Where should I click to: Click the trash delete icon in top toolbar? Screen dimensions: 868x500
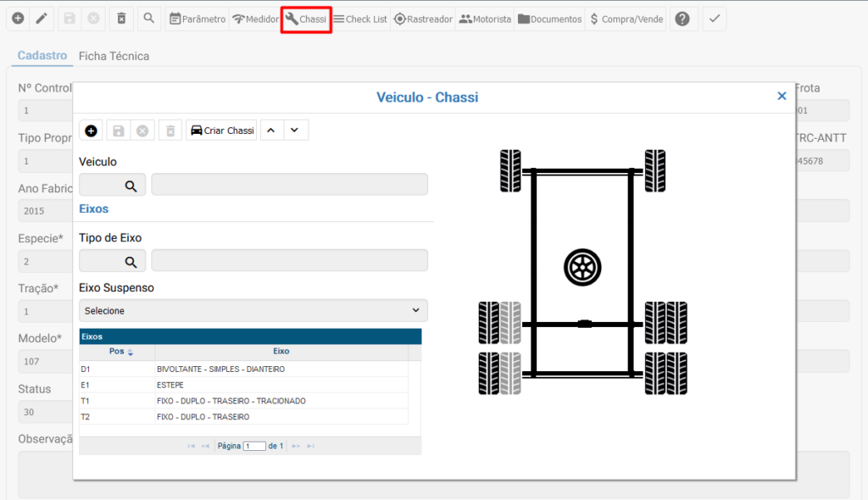(121, 19)
